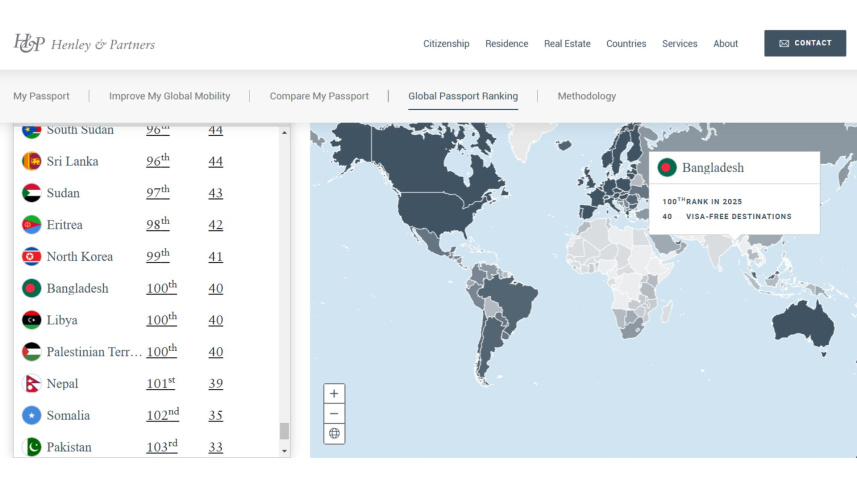Open the Services navigation menu
The image size is (857, 482).
679,44
